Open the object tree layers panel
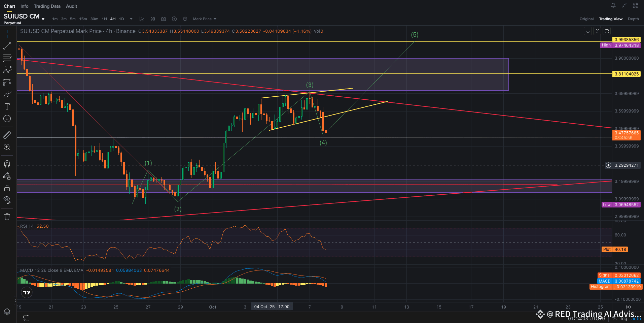Viewport: 644px width, 323px height. (7, 312)
